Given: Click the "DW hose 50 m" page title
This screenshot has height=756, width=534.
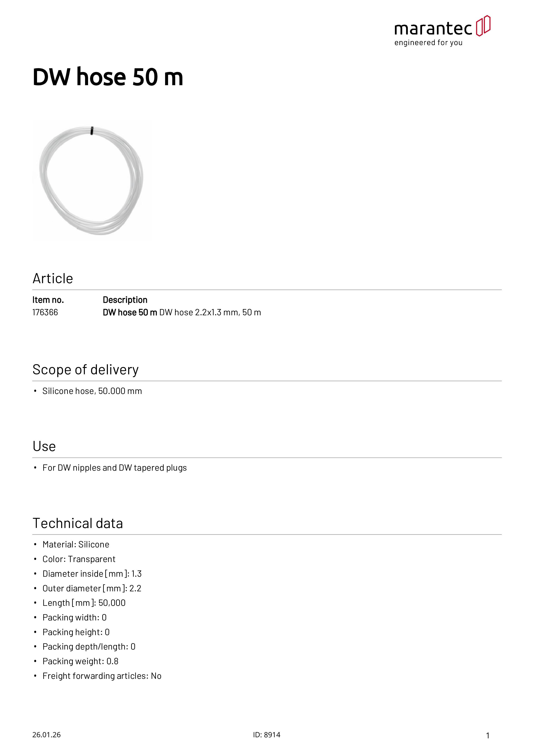Looking at the screenshot, I should [x=108, y=77].
